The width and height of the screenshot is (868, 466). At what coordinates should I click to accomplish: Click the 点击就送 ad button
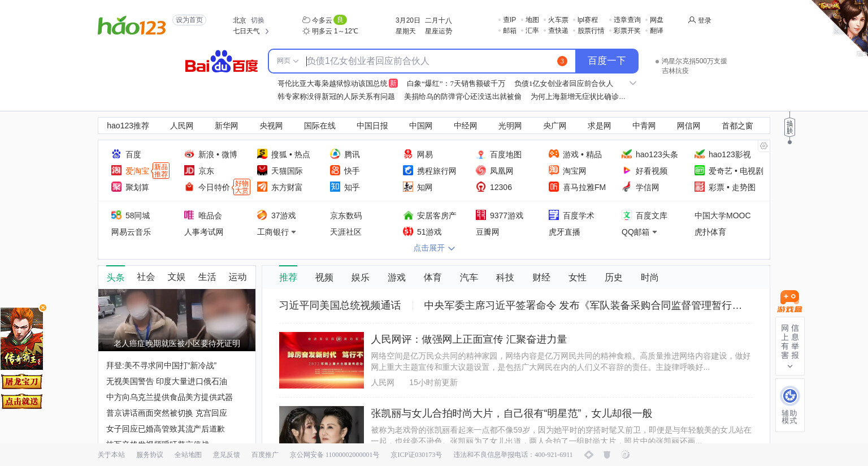pyautogui.click(x=21, y=402)
